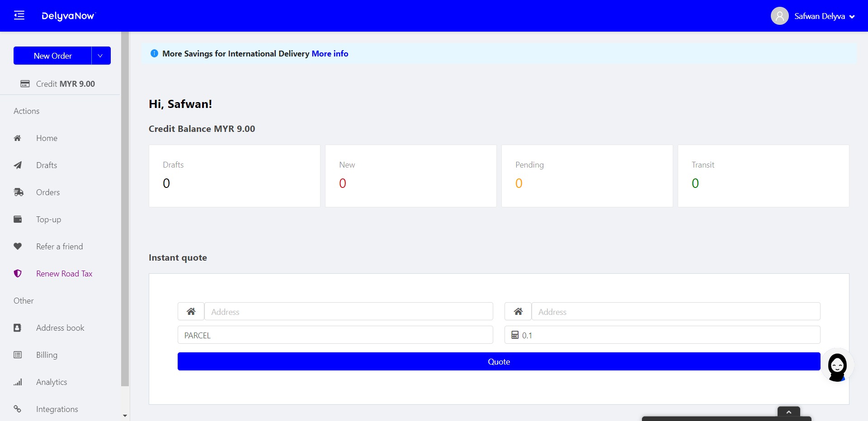
Task: Open Integrations in sidebar
Action: tap(57, 409)
